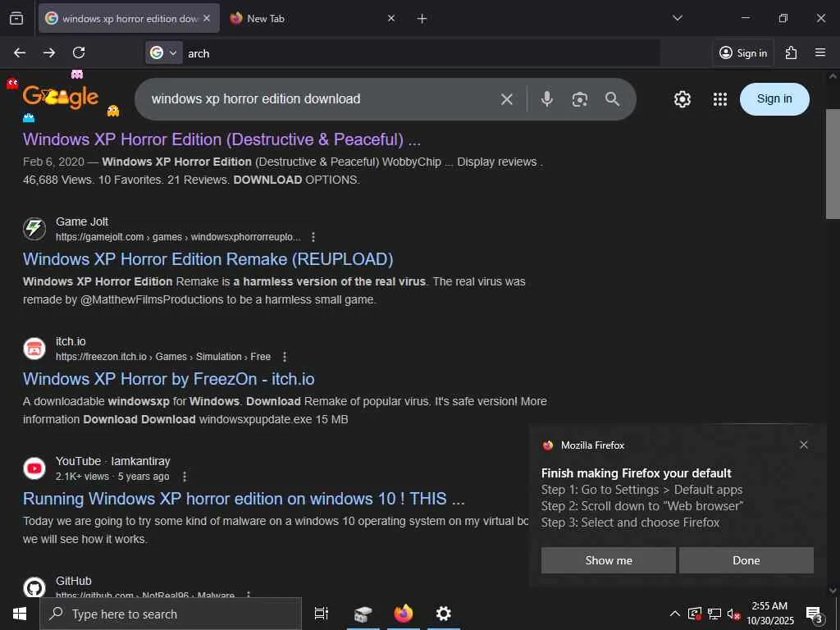Click the YouTube site favicon
Image resolution: width=840 pixels, height=630 pixels.
[x=34, y=468]
